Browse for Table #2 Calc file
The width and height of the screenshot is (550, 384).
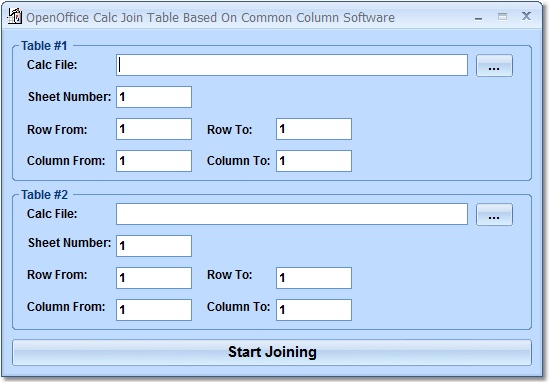tap(494, 215)
